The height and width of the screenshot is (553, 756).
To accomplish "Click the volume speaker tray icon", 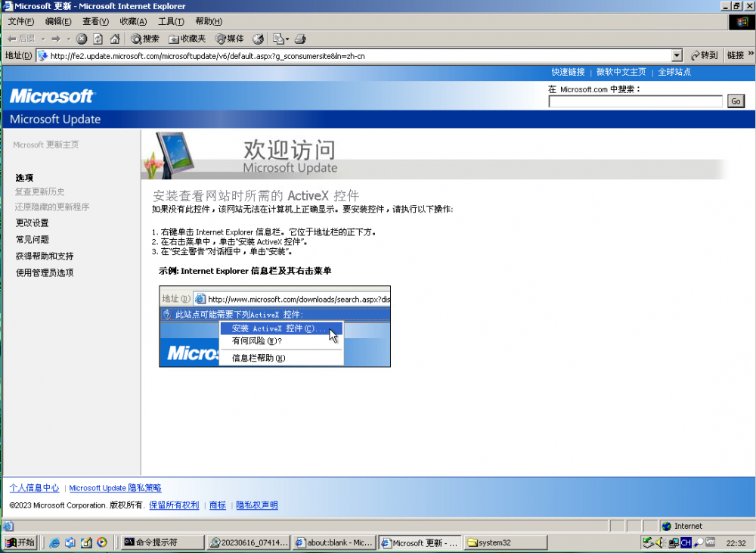I will [660, 543].
